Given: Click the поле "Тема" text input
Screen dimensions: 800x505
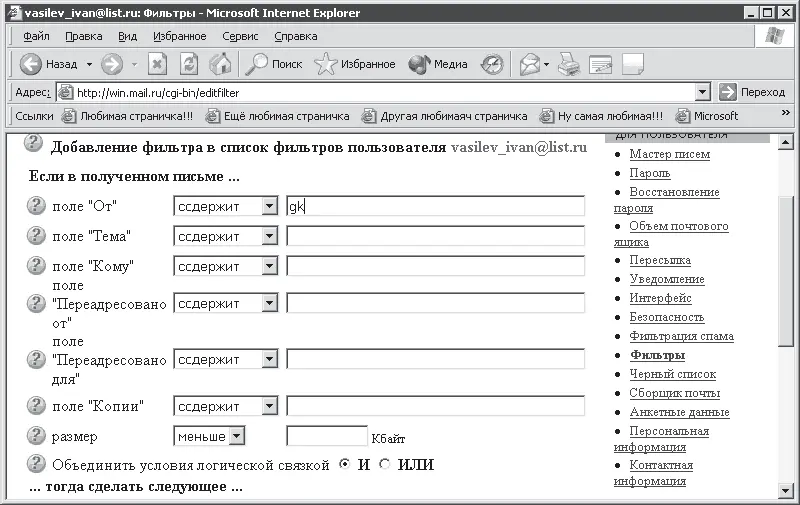Looking at the screenshot, I should coord(435,236).
